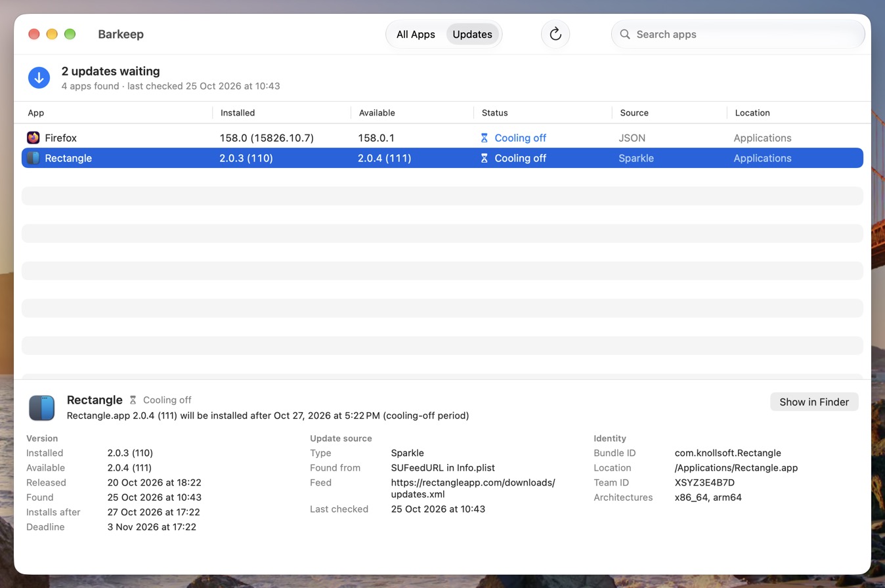Viewport: 885px width, 588px height.
Task: Click the hourglass beside Rectangle title in details
Action: 133,400
